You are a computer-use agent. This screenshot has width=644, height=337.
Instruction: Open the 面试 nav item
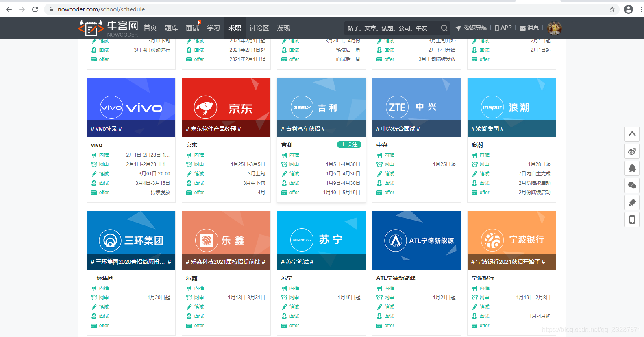click(192, 28)
